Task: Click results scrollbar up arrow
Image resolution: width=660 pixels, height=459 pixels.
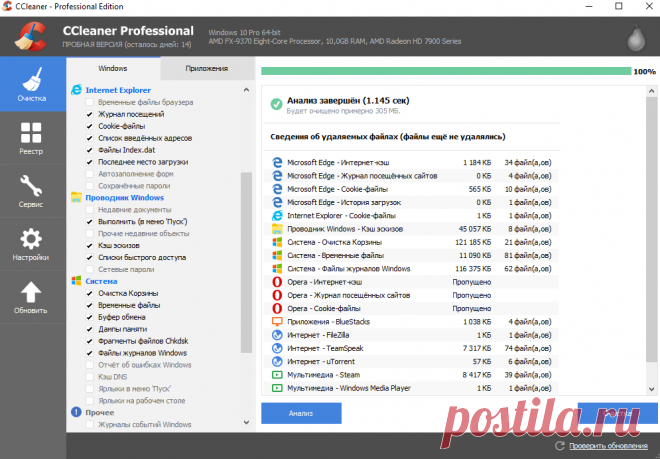Action: [x=651, y=91]
